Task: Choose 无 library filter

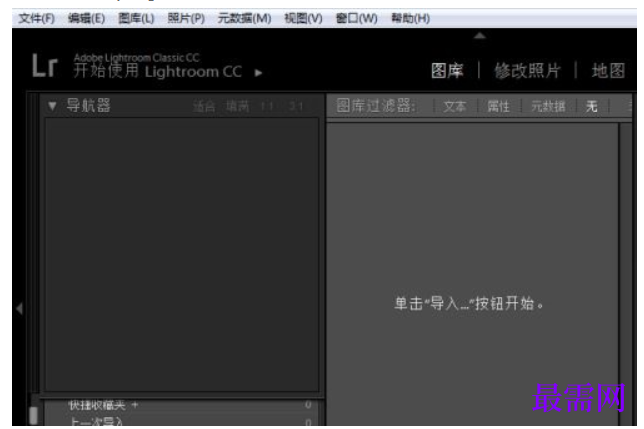Action: click(x=592, y=106)
